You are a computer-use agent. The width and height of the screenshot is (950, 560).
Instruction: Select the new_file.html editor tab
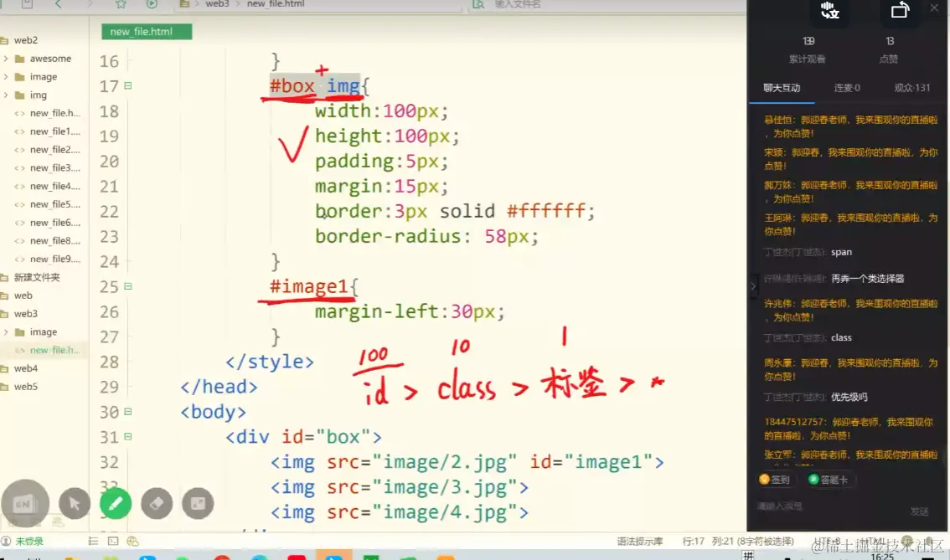(x=147, y=32)
